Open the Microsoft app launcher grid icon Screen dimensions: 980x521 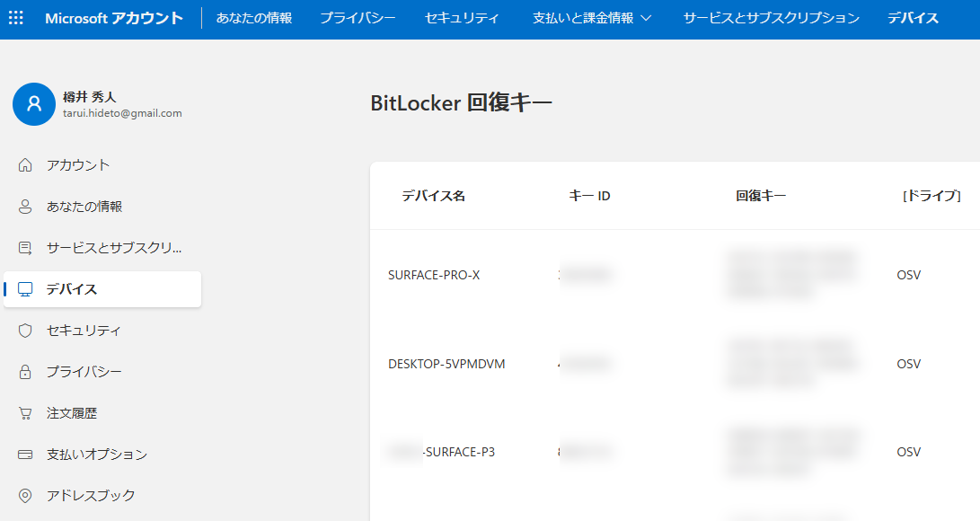(15, 16)
